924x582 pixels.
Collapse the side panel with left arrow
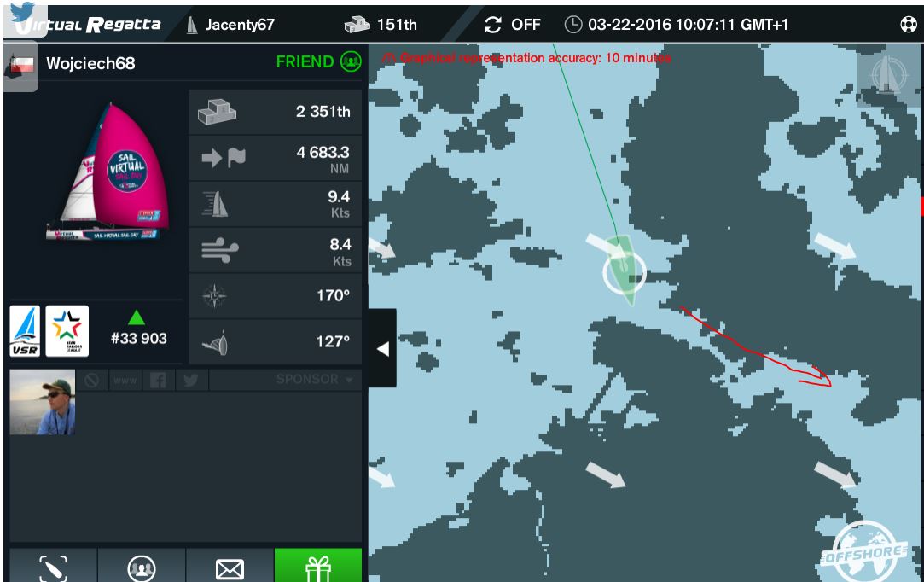(x=382, y=348)
